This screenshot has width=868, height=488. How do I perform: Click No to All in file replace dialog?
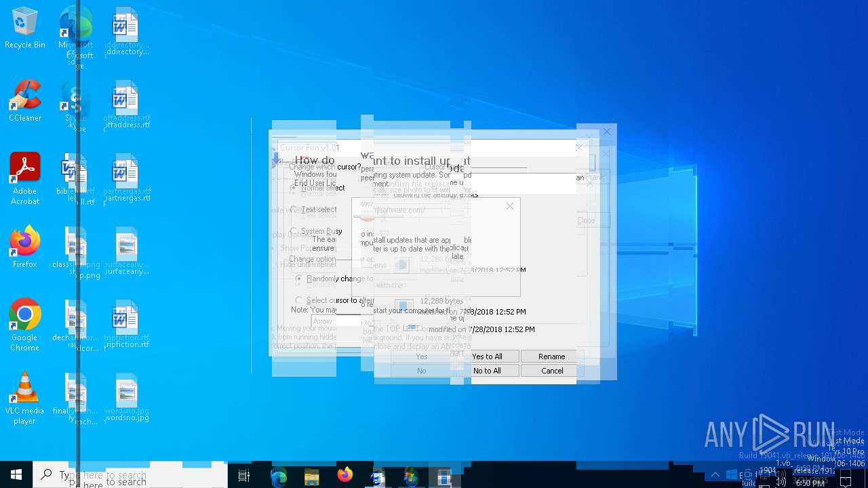coord(487,371)
